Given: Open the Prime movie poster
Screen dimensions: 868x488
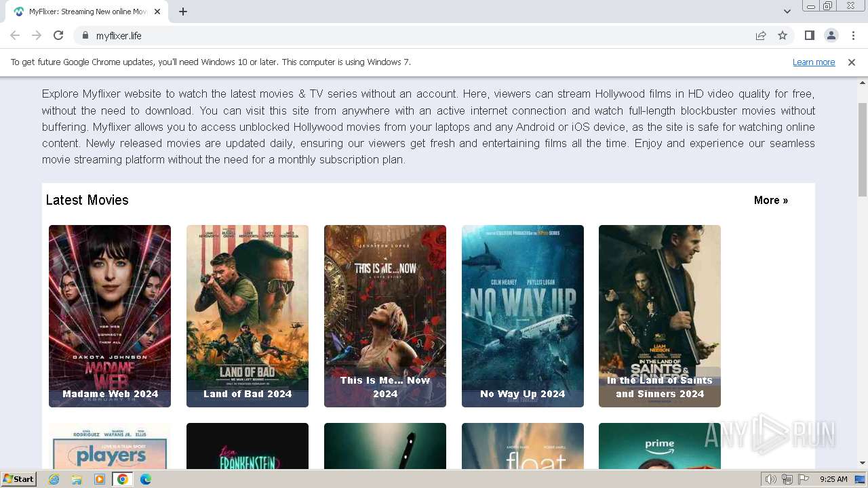Looking at the screenshot, I should [x=660, y=446].
